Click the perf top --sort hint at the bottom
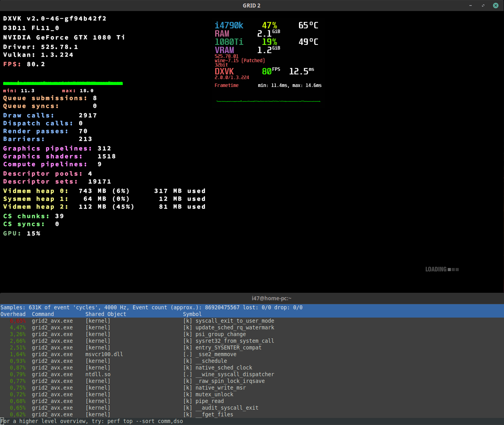 click(91, 421)
